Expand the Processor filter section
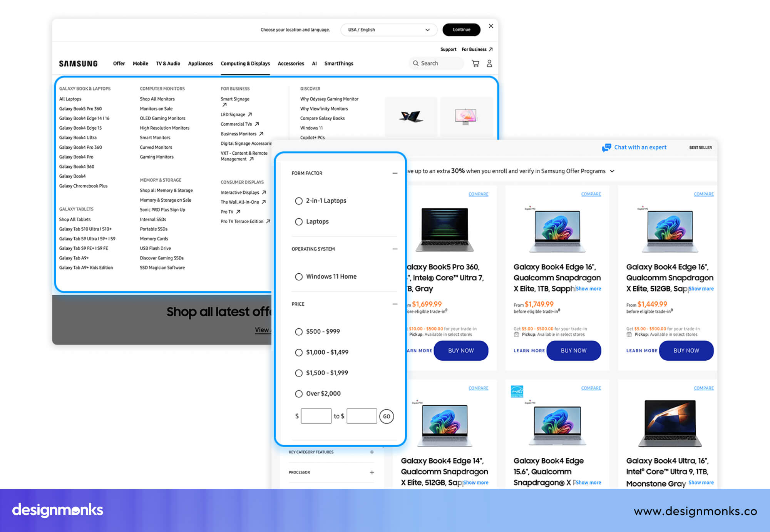Screen dimensions: 770x532 pyautogui.click(x=372, y=472)
